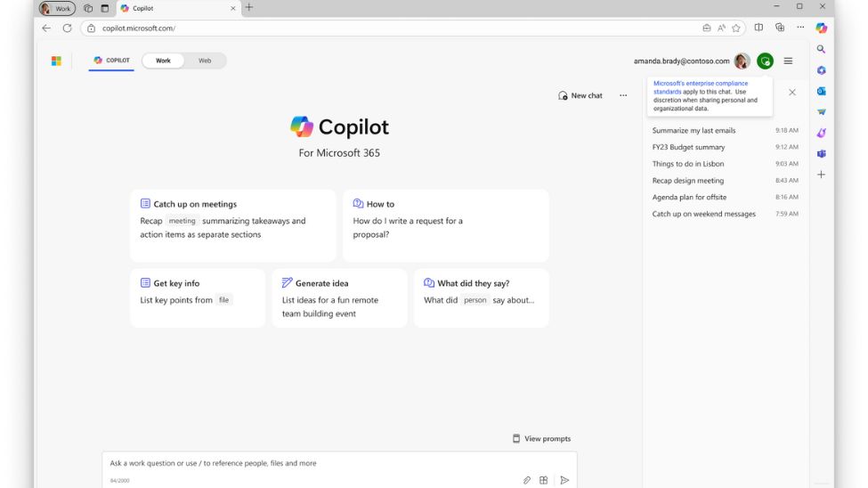This screenshot has height=488, width=868.
Task: Refresh the Copilot page
Action: 67,28
